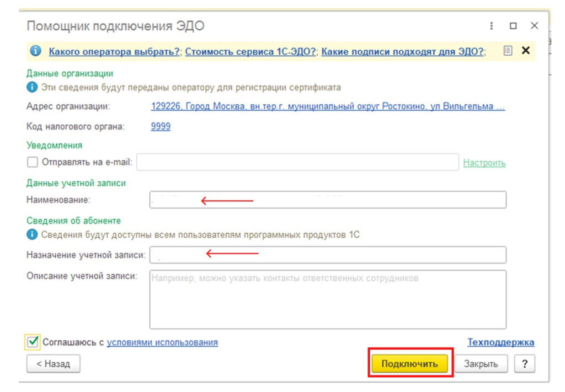565x392 pixels.
Task: Focus the 'Наименование' input field
Action: (328, 200)
